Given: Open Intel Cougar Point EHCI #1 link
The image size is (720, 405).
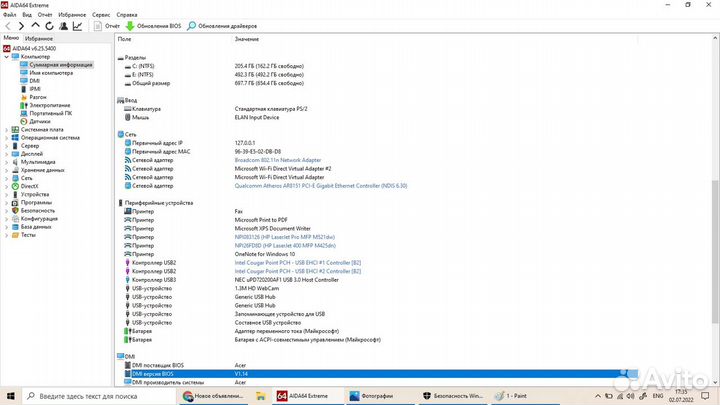Looking at the screenshot, I should click(298, 263).
